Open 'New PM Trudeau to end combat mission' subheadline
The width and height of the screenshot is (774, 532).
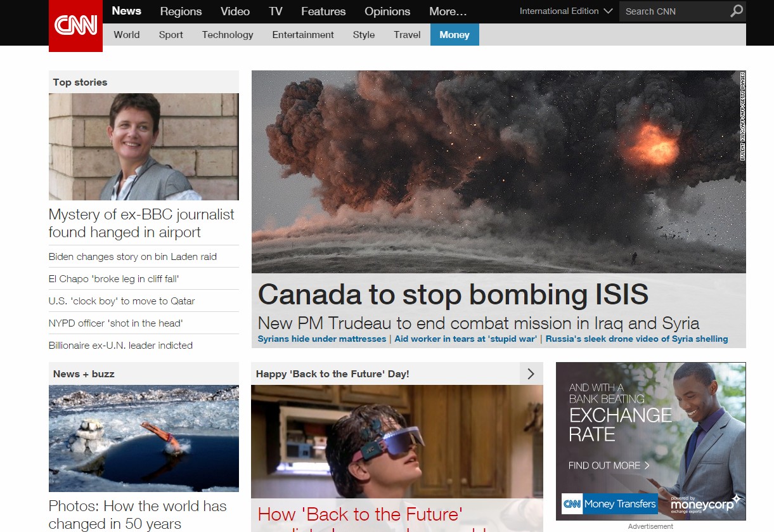coord(479,323)
